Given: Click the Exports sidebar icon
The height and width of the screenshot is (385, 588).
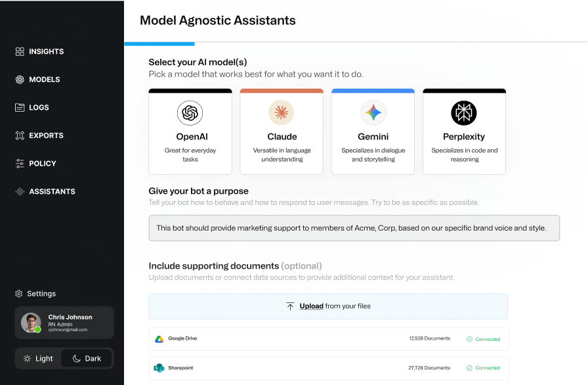Looking at the screenshot, I should 20,135.
